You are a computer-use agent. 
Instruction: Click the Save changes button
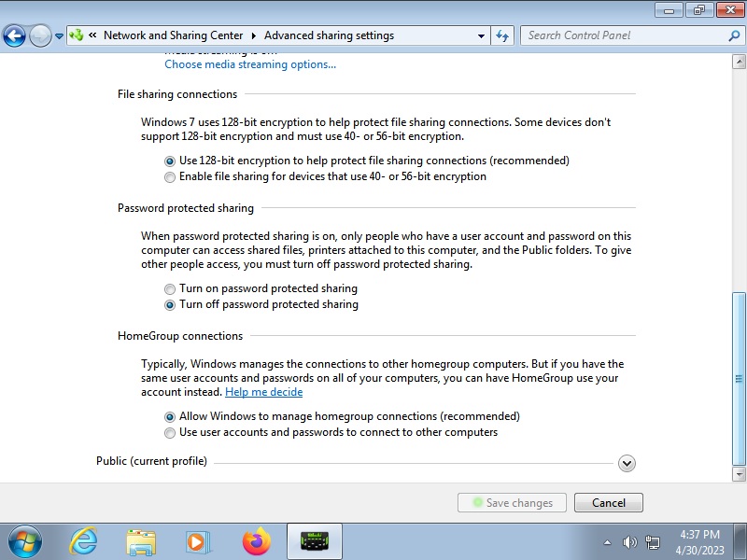coord(512,502)
